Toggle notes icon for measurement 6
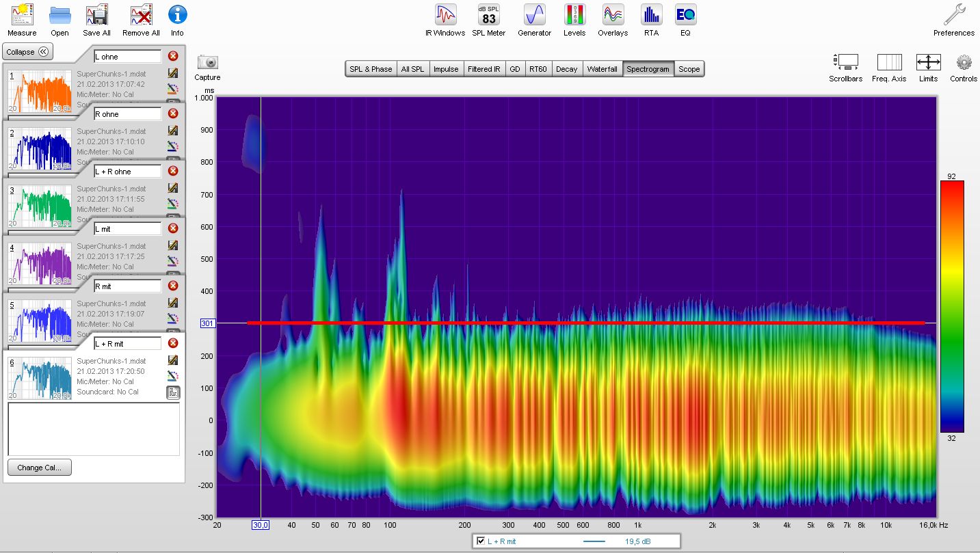The width and height of the screenshot is (980, 553). coord(173,392)
